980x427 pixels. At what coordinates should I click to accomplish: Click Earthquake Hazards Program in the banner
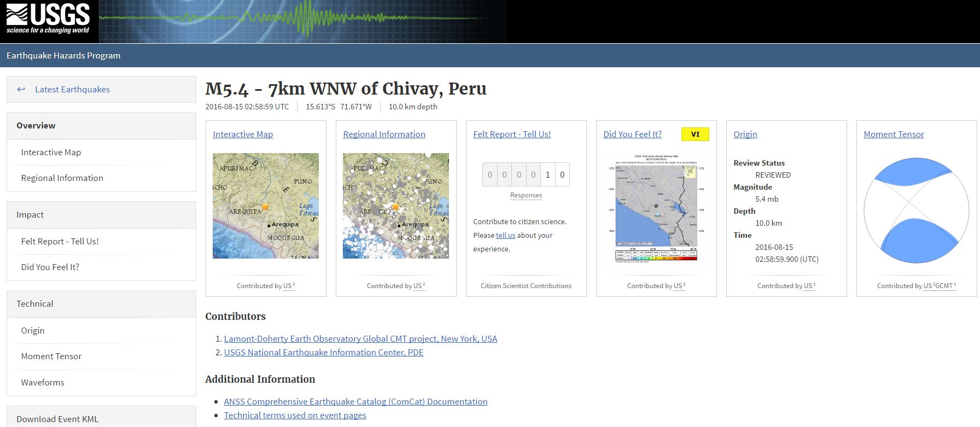pyautogui.click(x=63, y=56)
